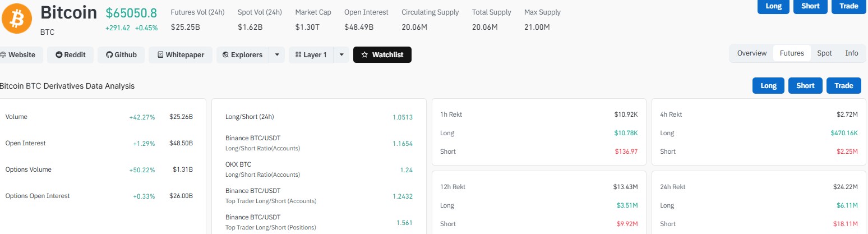Open the Whitepaper button
The image size is (868, 234).
click(x=181, y=54)
